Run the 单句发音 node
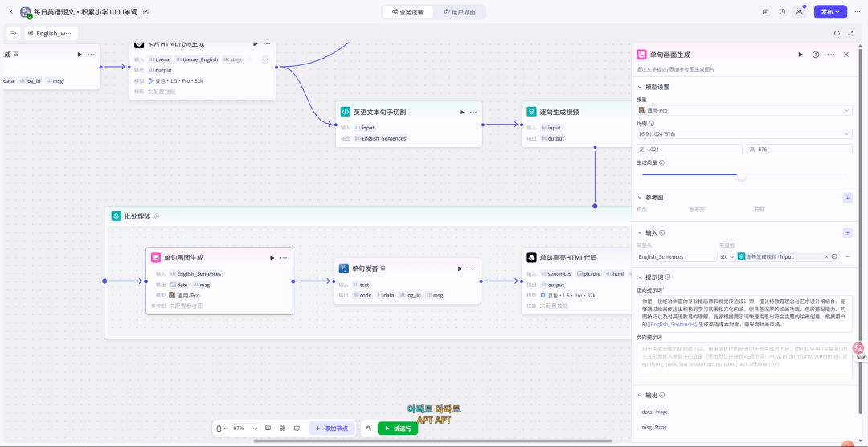The width and height of the screenshot is (868, 447). pos(460,269)
